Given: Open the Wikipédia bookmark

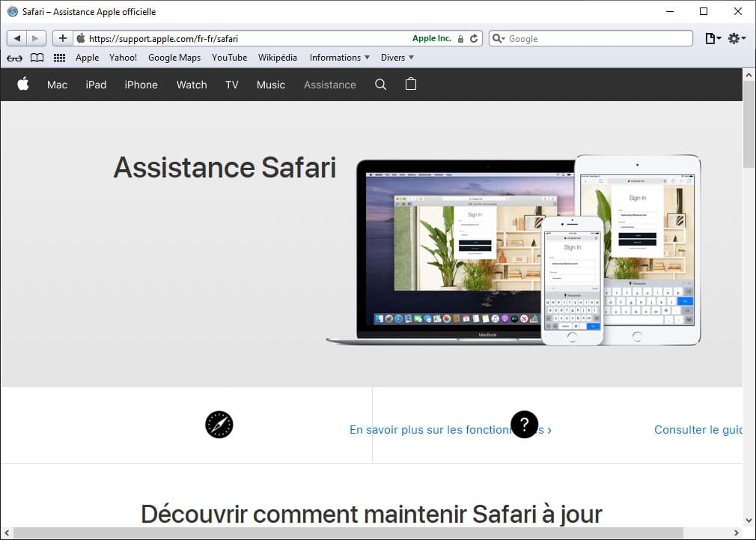Looking at the screenshot, I should 278,58.
